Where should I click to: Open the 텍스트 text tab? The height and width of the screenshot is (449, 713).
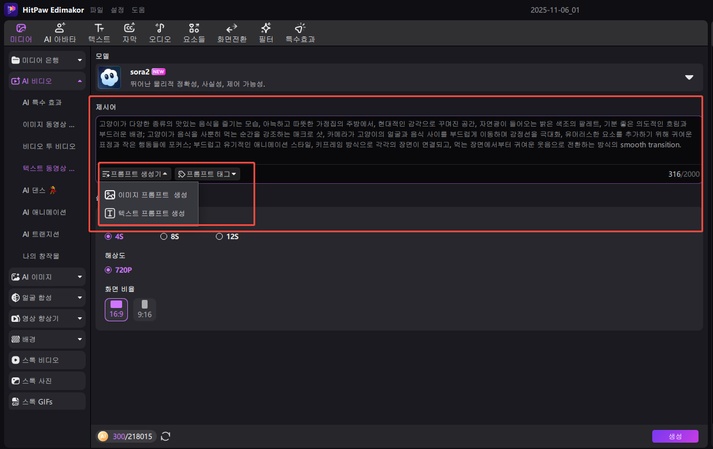99,33
